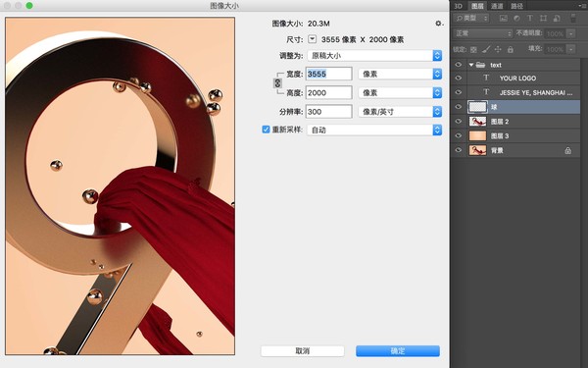This screenshot has height=368, width=588.
Task: Open the Layers panel flyout menu
Action: [x=583, y=6]
